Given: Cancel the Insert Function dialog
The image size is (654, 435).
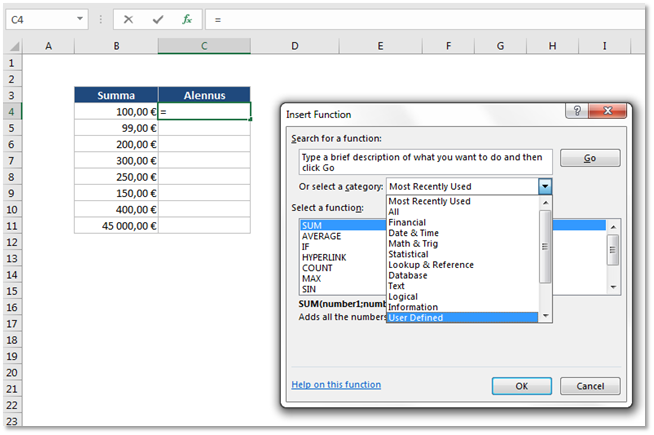Looking at the screenshot, I should tap(589, 386).
